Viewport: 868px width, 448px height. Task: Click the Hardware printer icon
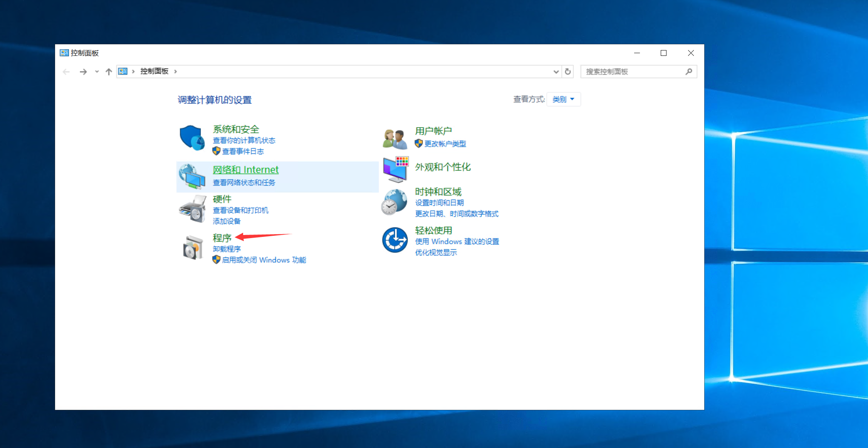193,209
